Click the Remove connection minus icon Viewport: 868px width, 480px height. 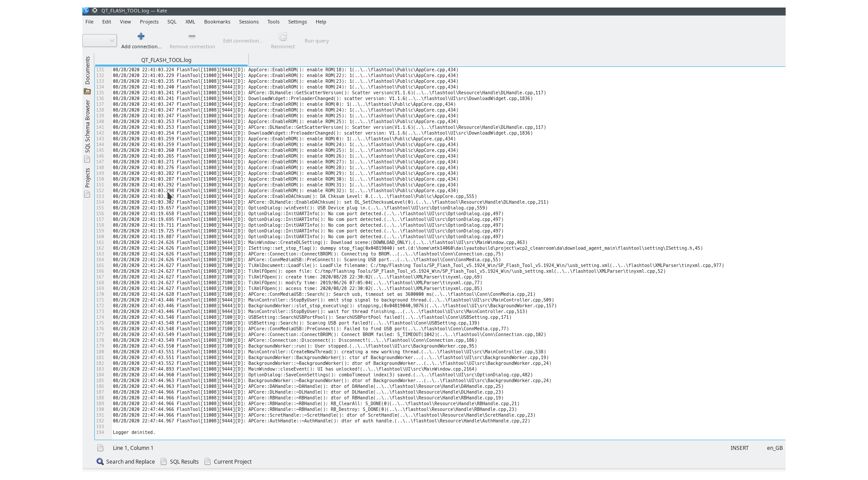[192, 36]
